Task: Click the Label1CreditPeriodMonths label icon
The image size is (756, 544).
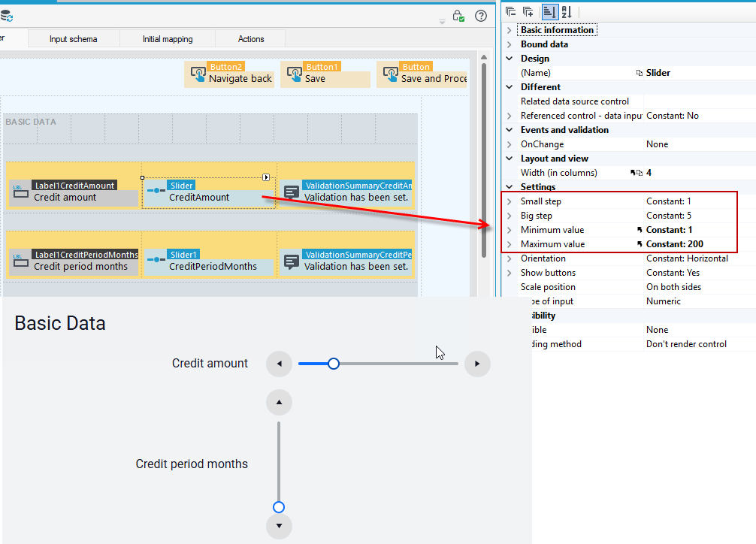Action: coord(21,260)
